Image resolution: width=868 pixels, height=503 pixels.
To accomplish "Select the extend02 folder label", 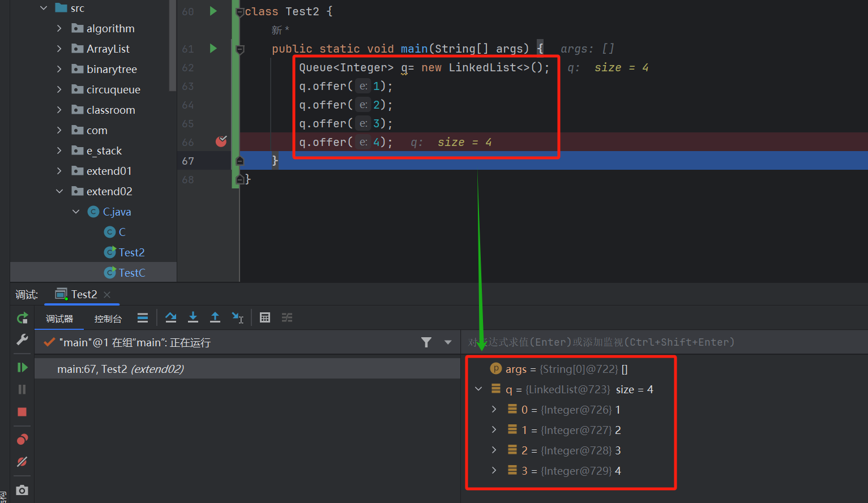I will [x=109, y=191].
